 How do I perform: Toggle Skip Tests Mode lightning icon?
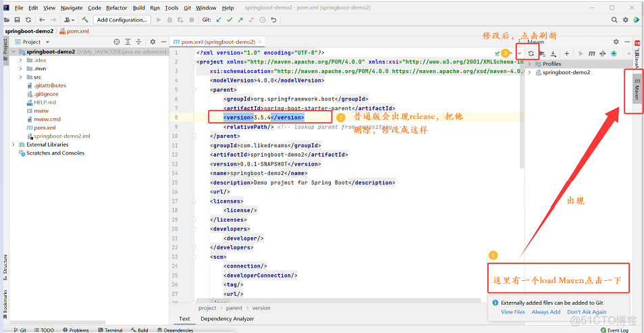[614, 53]
